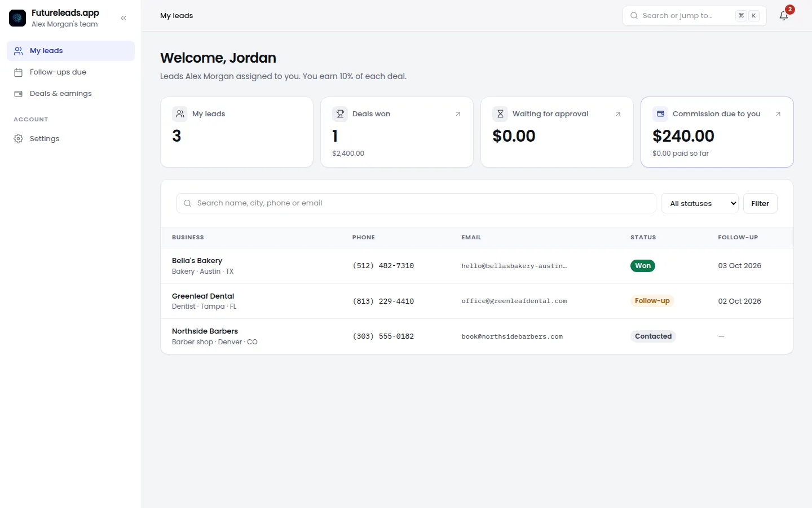Click the arrow icon on Waiting for approval card

pos(618,114)
